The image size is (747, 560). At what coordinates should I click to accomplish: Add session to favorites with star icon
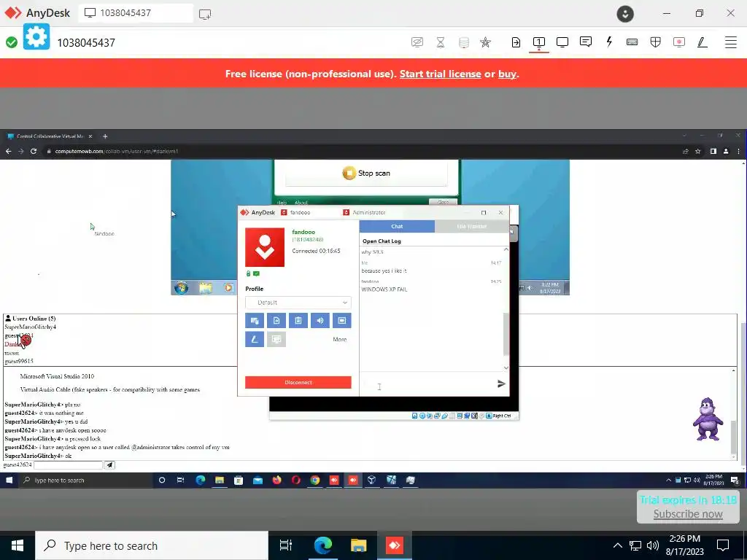click(x=485, y=42)
